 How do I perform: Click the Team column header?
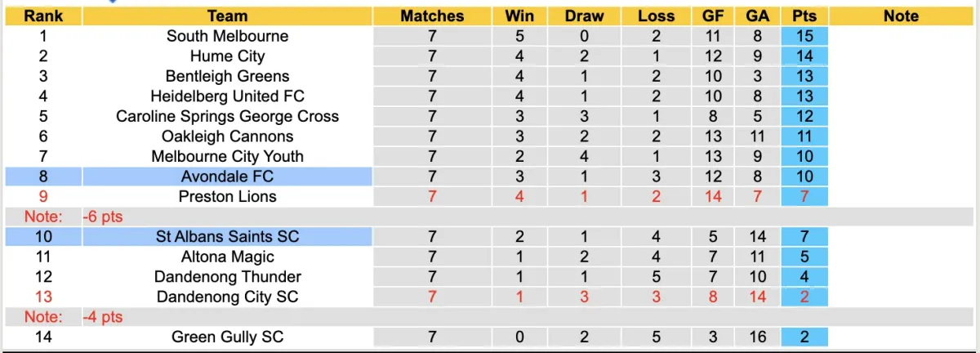pos(227,16)
